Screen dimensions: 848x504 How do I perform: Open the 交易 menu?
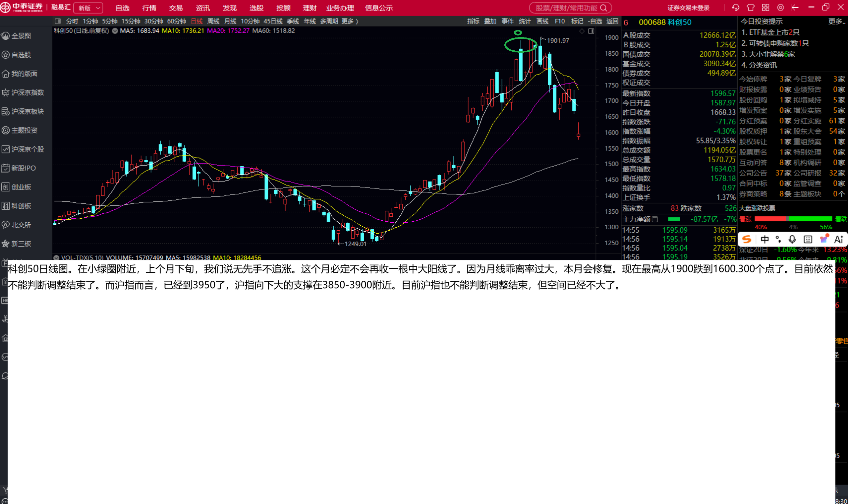(x=176, y=8)
